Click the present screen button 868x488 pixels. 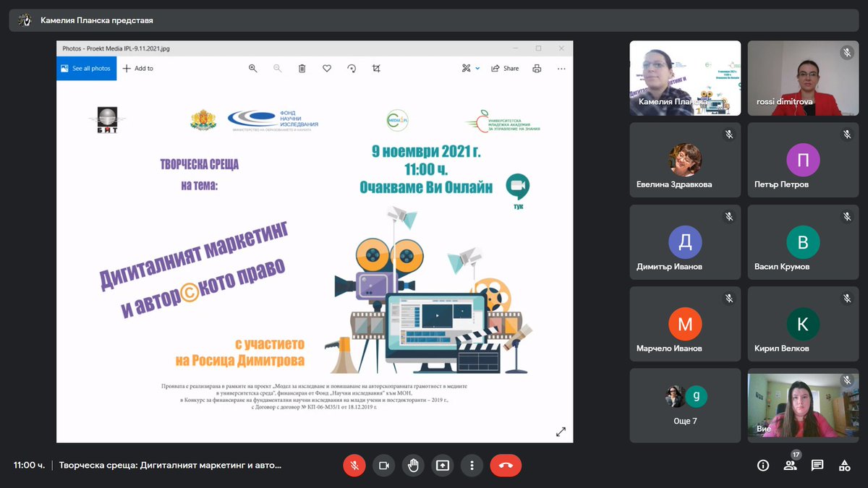coord(443,466)
